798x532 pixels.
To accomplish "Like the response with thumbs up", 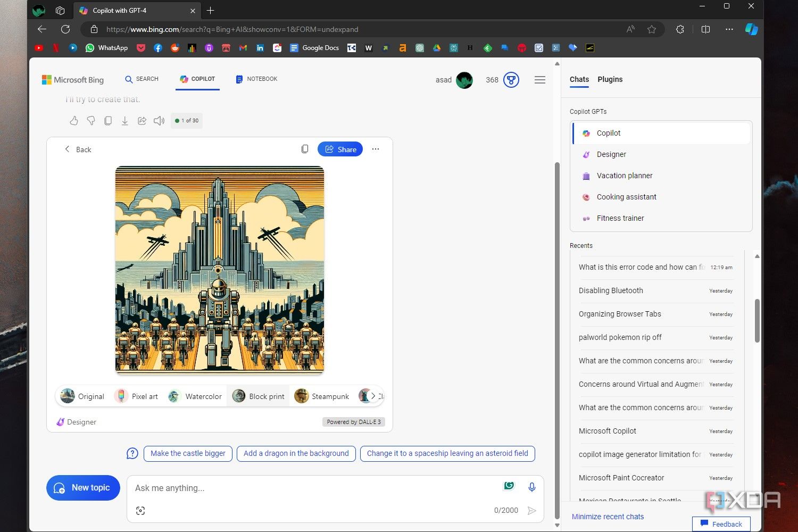I will (74, 121).
